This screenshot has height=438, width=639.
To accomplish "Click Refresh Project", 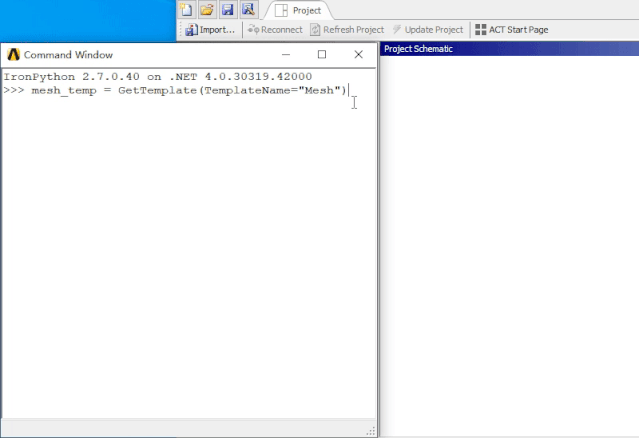I will [347, 30].
